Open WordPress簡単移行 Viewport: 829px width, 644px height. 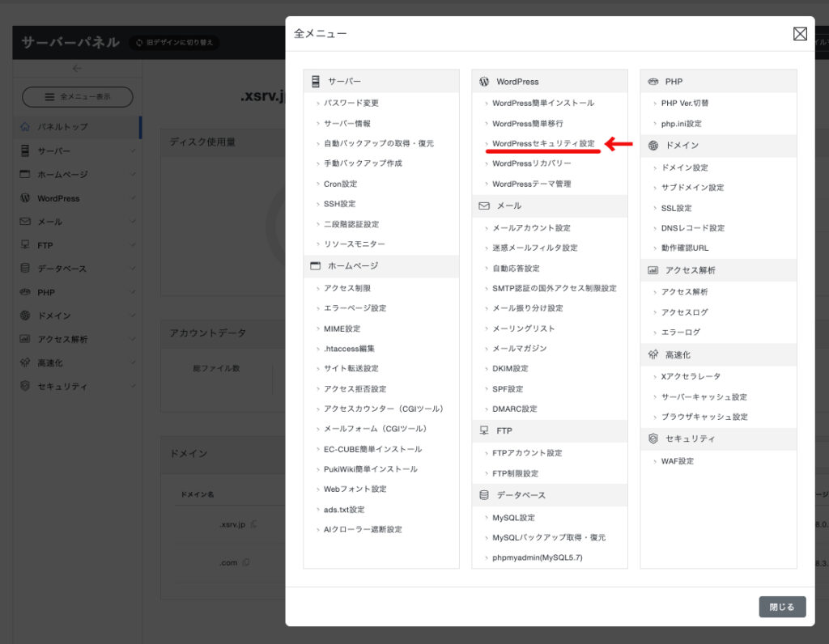click(x=527, y=123)
